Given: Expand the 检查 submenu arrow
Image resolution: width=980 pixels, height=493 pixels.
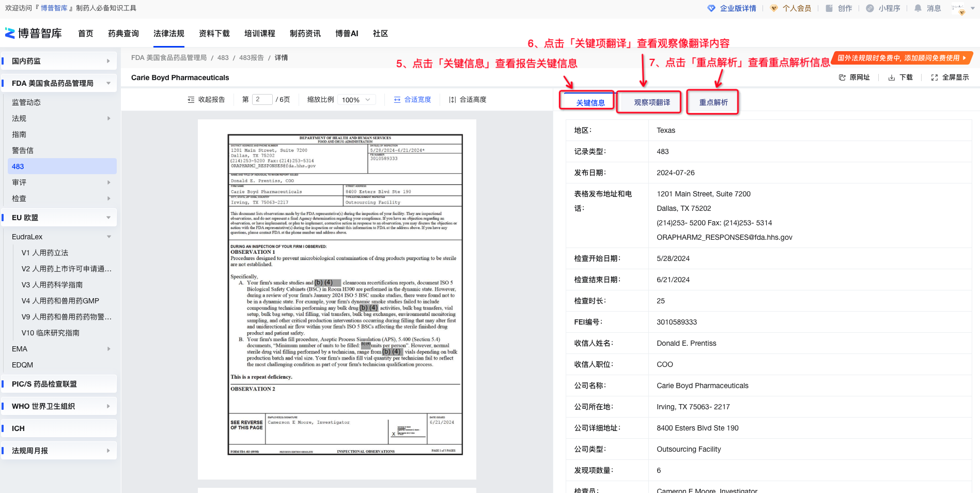Looking at the screenshot, I should click(x=108, y=198).
